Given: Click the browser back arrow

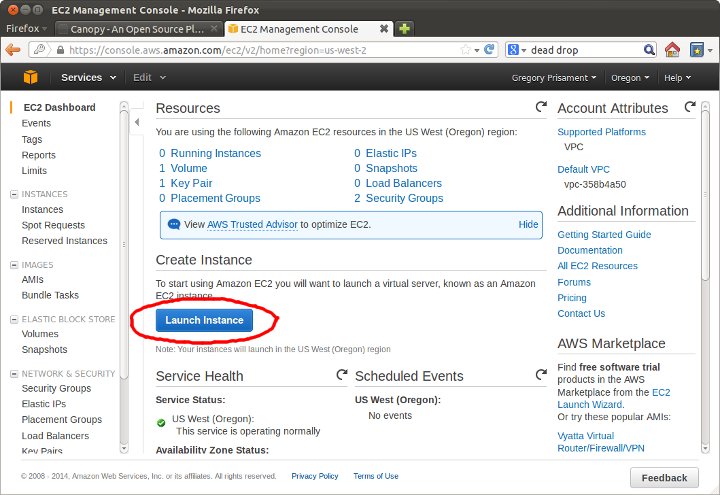Looking at the screenshot, I should coord(13,50).
